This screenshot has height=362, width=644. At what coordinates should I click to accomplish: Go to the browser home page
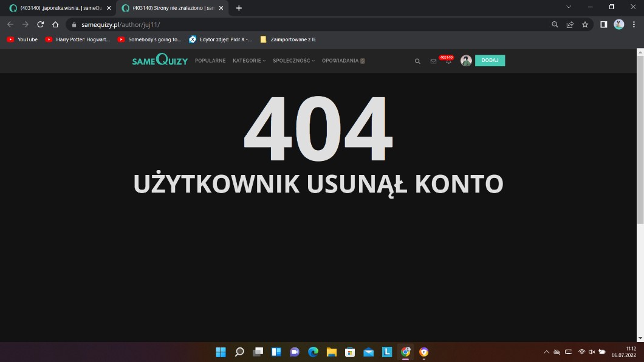(55, 24)
